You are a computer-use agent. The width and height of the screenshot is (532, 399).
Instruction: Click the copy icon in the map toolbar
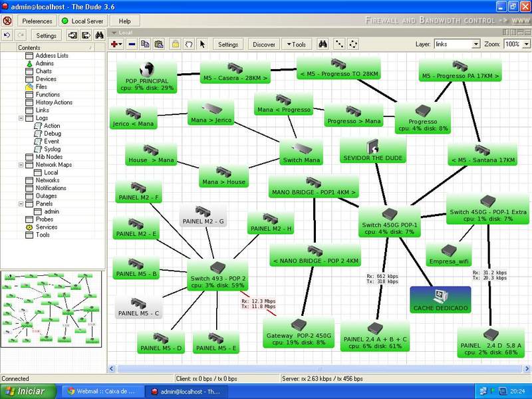click(145, 44)
